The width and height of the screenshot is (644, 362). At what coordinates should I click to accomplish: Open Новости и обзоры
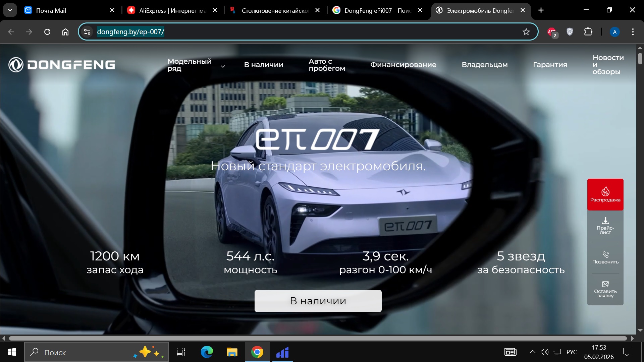[x=608, y=65]
